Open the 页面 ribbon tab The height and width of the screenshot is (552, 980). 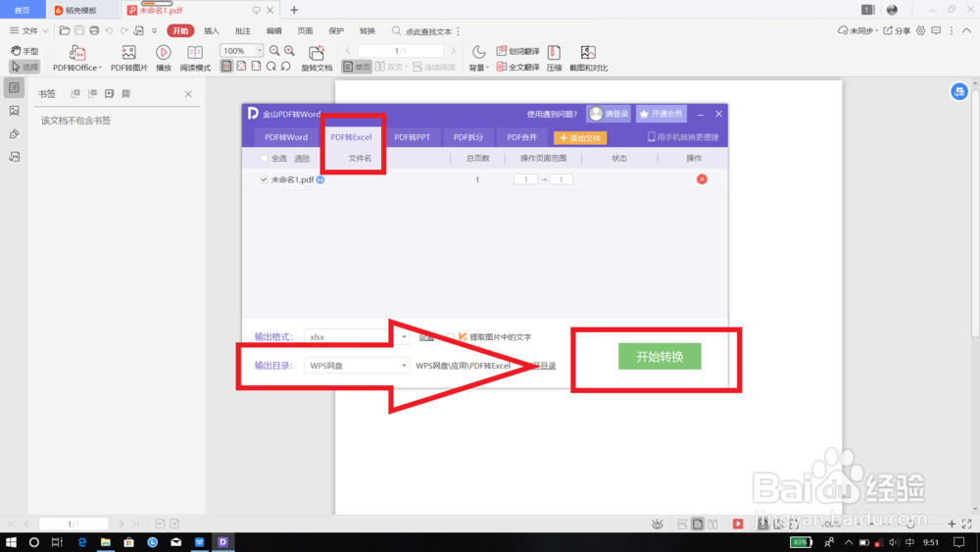[305, 30]
